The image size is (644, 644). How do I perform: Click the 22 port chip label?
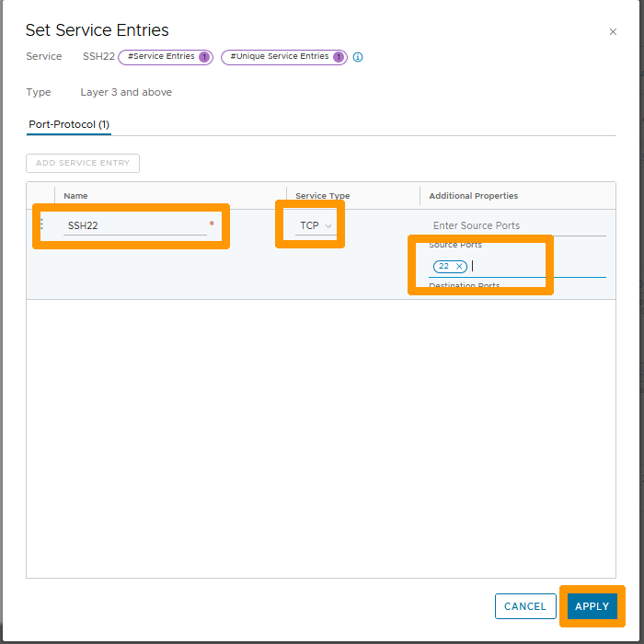tap(443, 267)
